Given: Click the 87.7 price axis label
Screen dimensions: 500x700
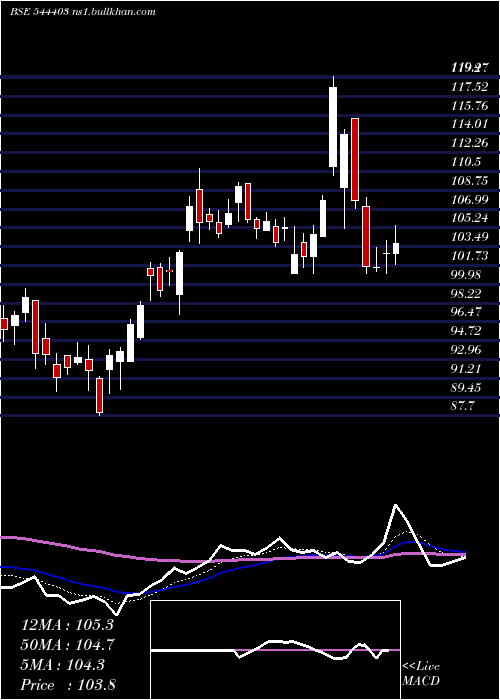Looking at the screenshot, I should coord(463,406).
